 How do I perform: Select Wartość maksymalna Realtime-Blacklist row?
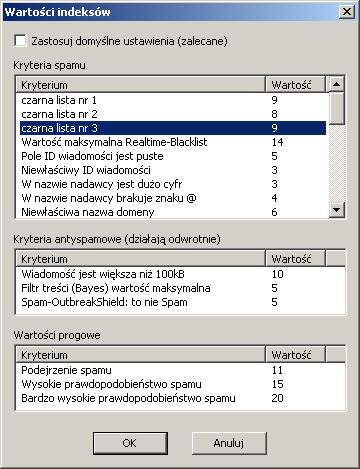point(173,142)
